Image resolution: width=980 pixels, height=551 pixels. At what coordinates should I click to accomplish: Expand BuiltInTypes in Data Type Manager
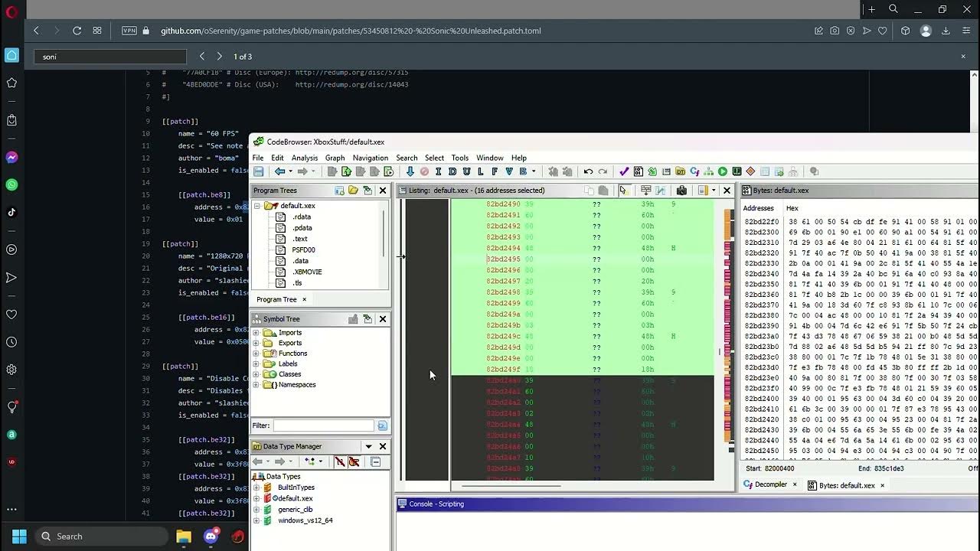click(256, 487)
